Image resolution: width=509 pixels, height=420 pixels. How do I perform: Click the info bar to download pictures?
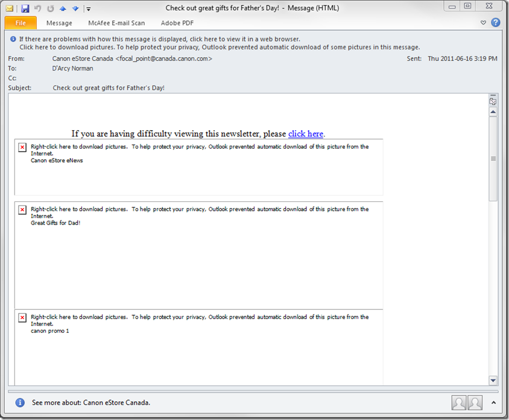(220, 47)
